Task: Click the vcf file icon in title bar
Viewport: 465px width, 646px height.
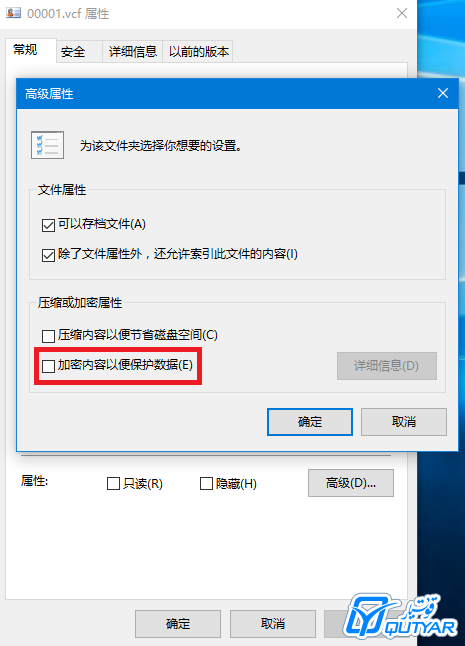Action: [13, 13]
